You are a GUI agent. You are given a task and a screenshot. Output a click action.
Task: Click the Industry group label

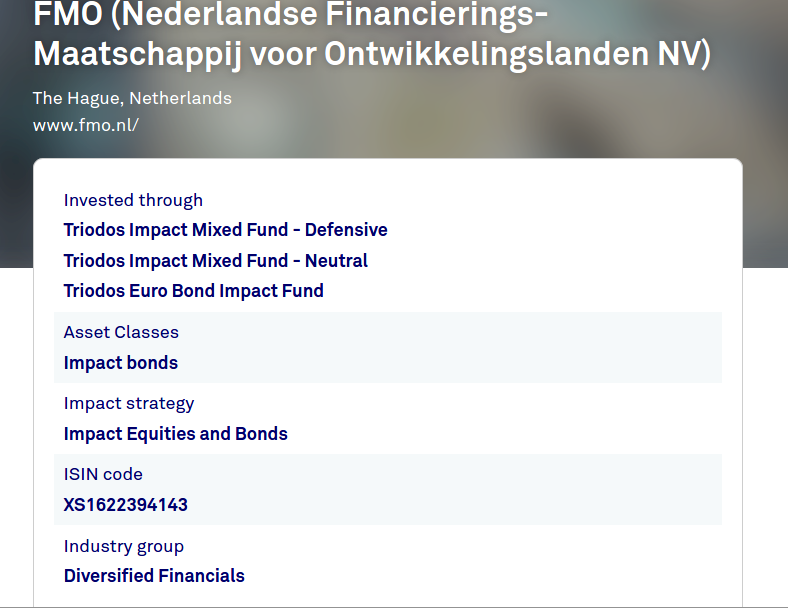124,546
